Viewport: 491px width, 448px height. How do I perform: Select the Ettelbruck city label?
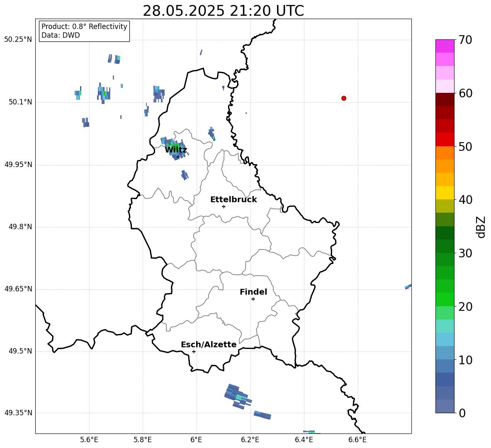pos(233,200)
